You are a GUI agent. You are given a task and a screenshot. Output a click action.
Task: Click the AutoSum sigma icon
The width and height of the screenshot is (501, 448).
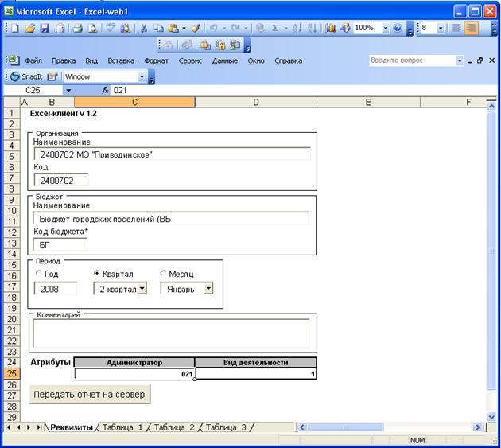275,28
